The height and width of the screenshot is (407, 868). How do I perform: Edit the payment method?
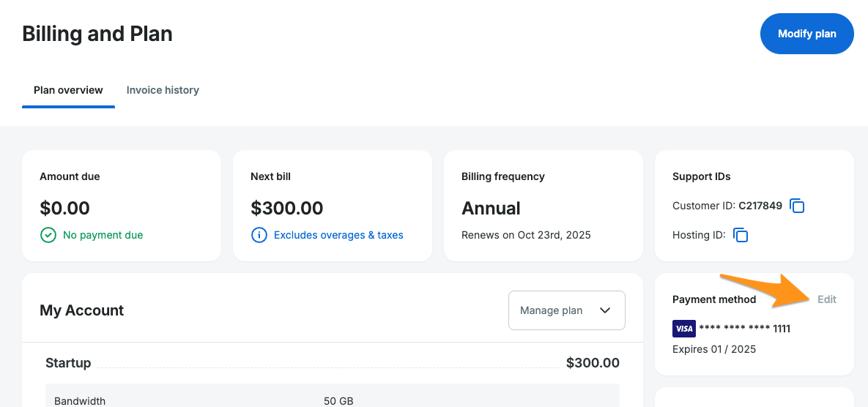[x=827, y=299]
